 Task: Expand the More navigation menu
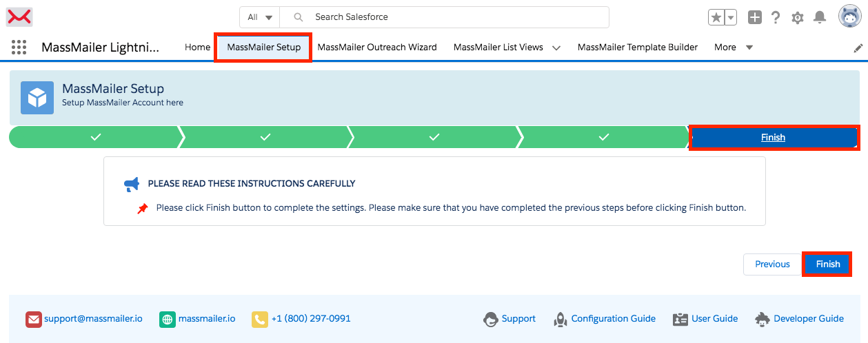click(734, 48)
